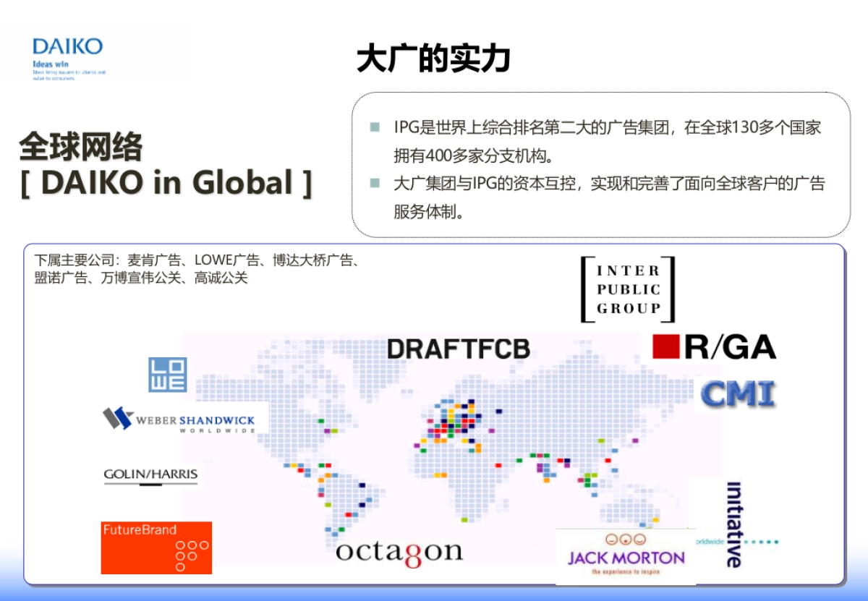Screen dimensions: 868x601
Task: Select the CMI logo
Action: pos(738,394)
